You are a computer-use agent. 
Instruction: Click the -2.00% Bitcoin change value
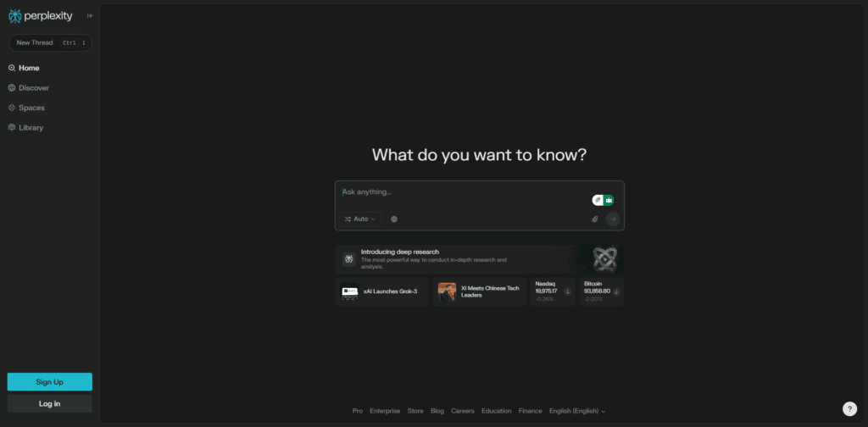click(x=593, y=299)
